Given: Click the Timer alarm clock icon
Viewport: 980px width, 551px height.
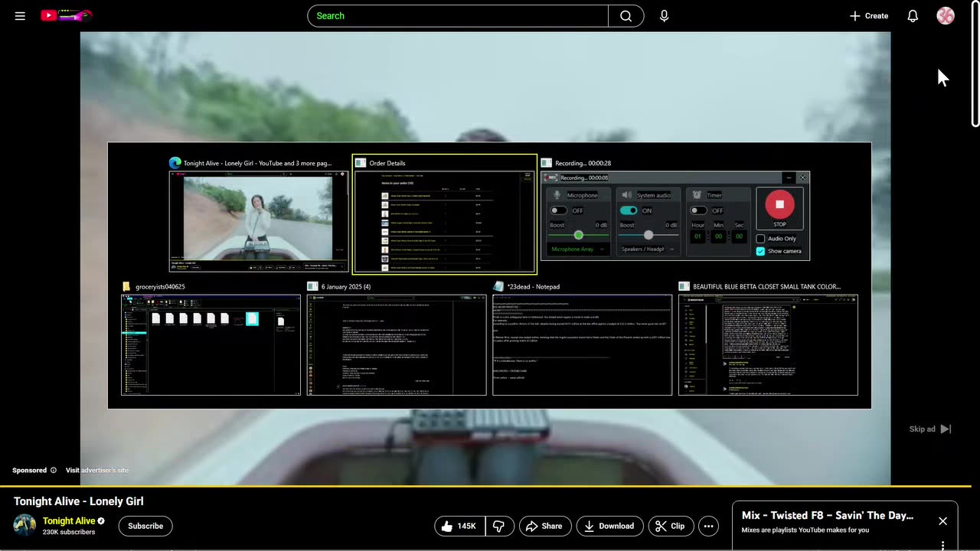Looking at the screenshot, I should point(697,195).
